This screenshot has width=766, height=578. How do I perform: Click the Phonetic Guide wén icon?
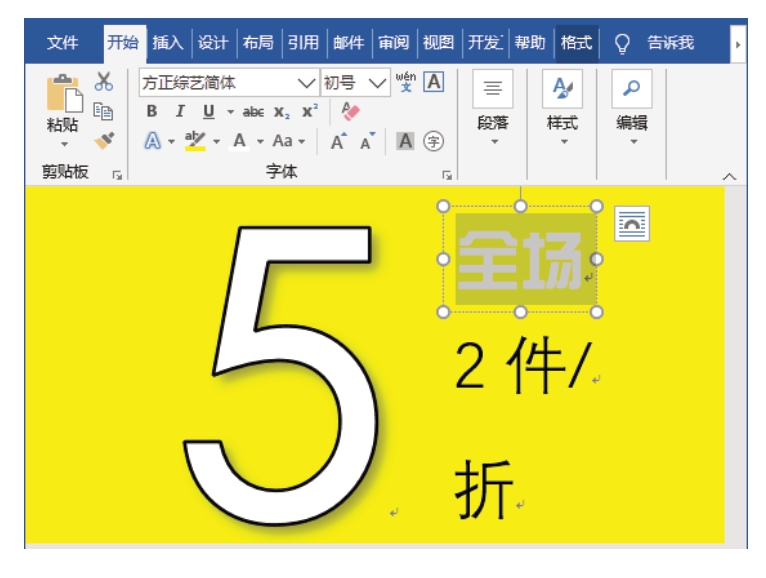(x=406, y=82)
